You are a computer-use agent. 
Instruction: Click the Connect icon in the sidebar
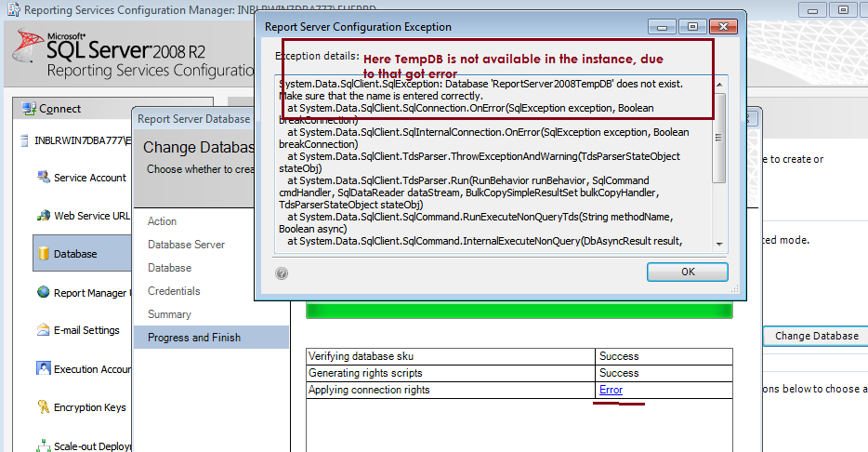pos(29,109)
